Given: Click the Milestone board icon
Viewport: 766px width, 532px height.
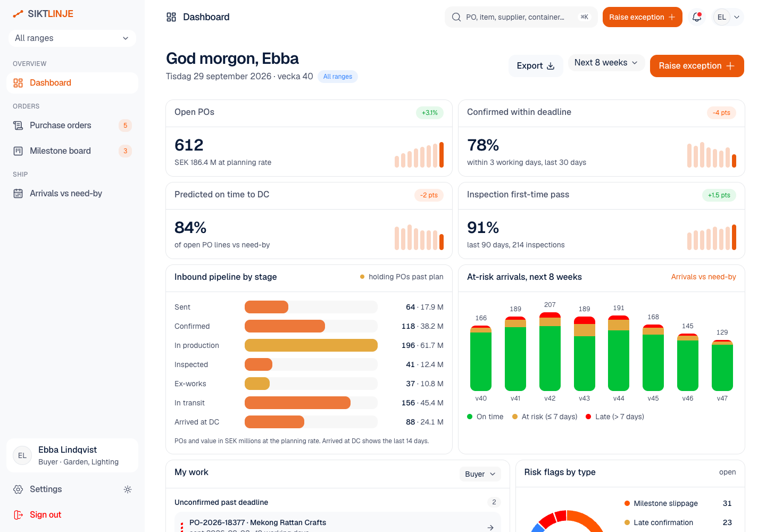Looking at the screenshot, I should (18, 151).
